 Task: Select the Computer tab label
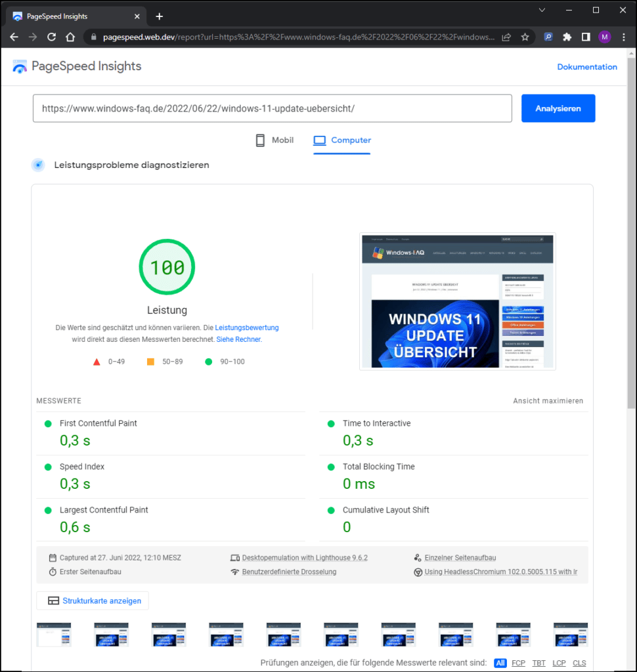click(x=351, y=140)
